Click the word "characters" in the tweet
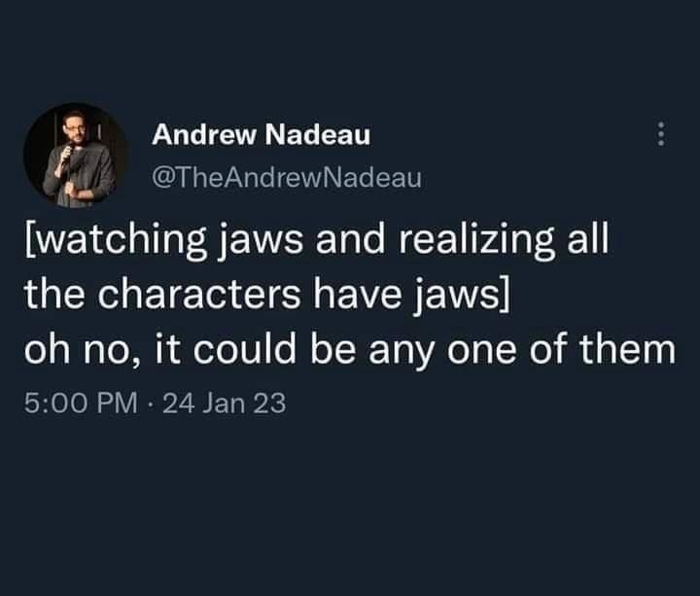The image size is (700, 596). pyautogui.click(x=199, y=295)
